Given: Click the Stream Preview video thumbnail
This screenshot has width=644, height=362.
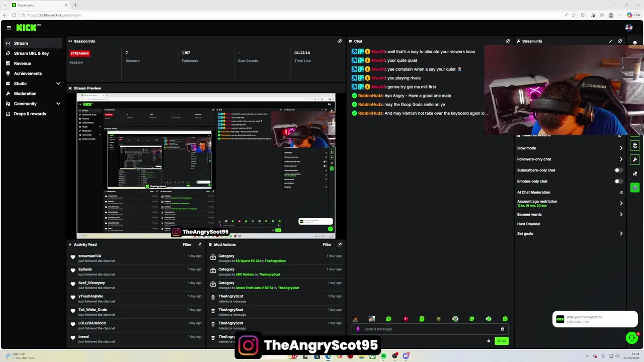Looking at the screenshot, I should click(206, 165).
